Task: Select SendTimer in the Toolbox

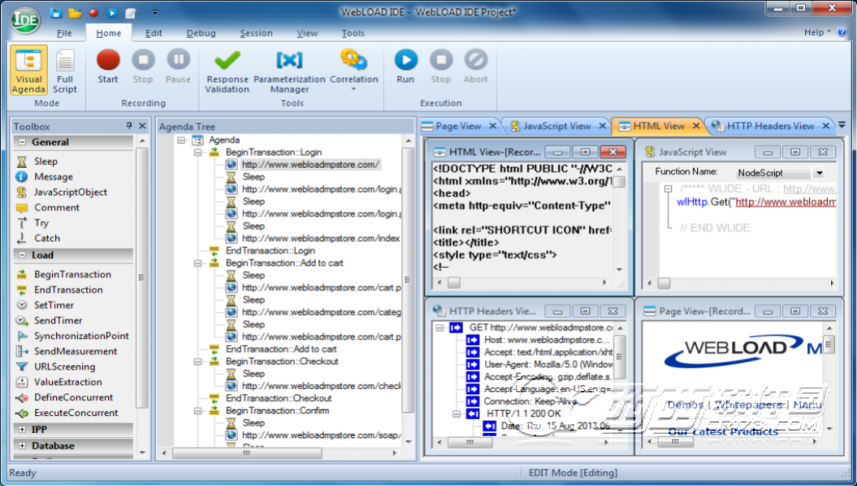Action: 58,320
